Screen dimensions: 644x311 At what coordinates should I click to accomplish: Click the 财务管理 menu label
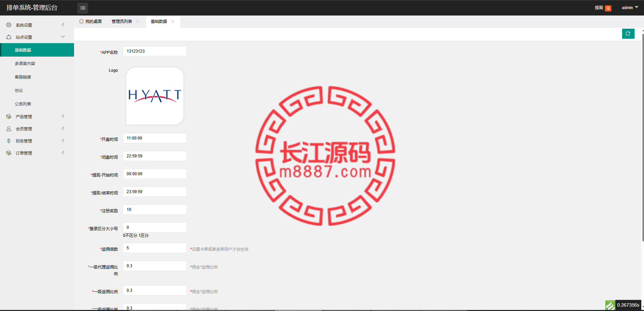(x=24, y=141)
